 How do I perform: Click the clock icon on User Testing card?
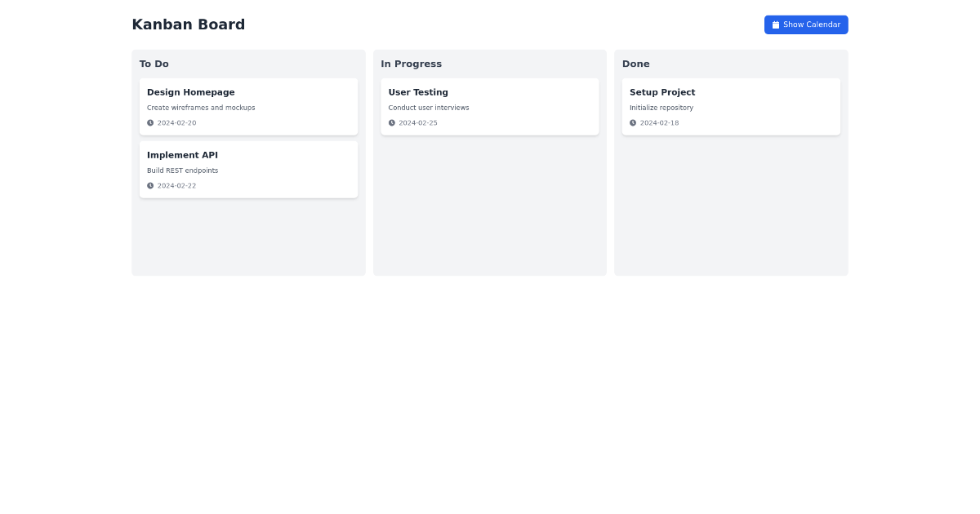tap(391, 122)
